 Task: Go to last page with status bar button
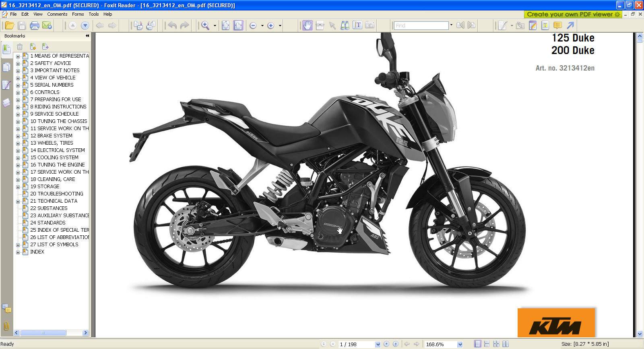(x=396, y=344)
